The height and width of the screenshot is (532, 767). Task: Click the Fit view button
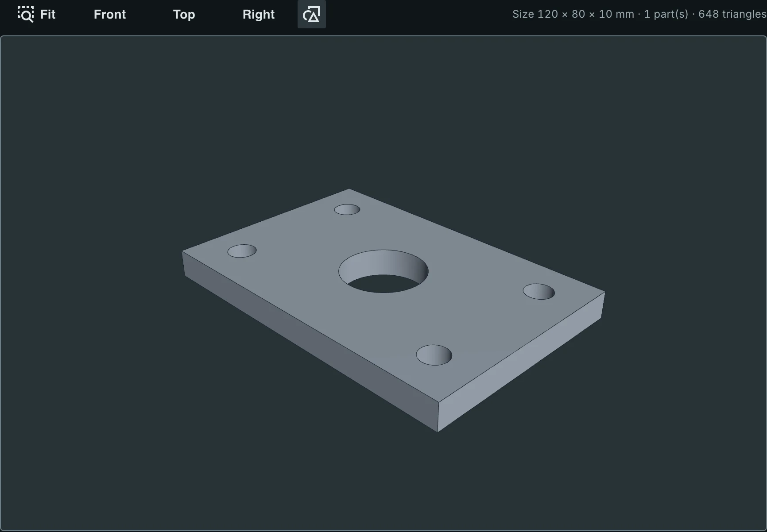tap(36, 14)
